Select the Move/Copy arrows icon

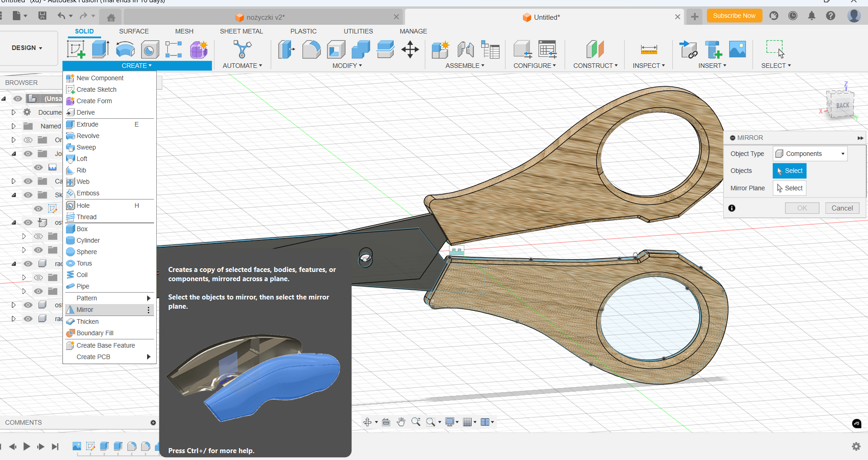click(410, 50)
